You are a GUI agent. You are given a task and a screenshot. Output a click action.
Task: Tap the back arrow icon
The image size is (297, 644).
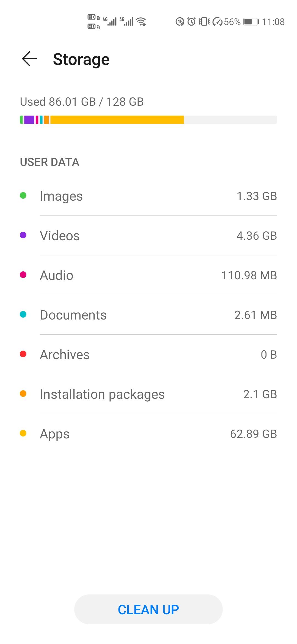pos(29,59)
